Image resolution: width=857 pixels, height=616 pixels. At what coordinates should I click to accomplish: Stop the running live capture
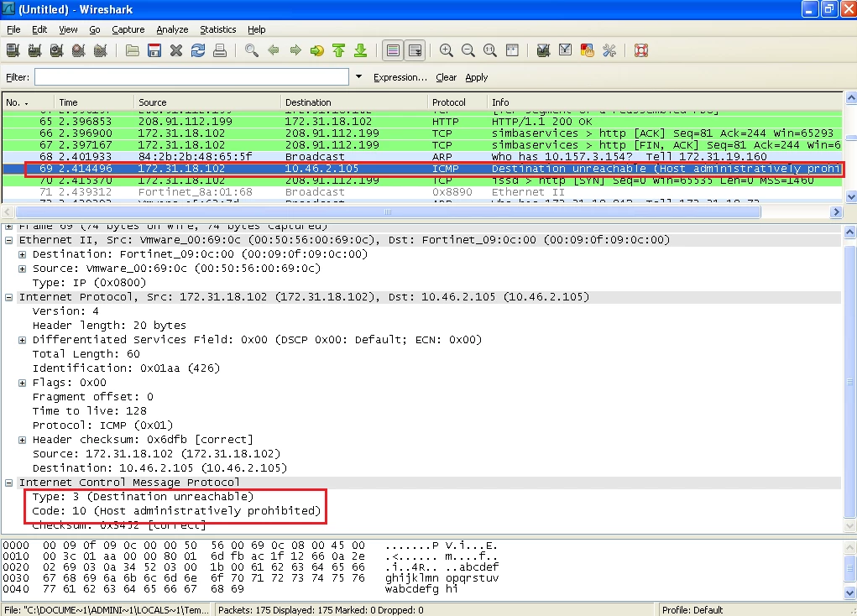[79, 51]
